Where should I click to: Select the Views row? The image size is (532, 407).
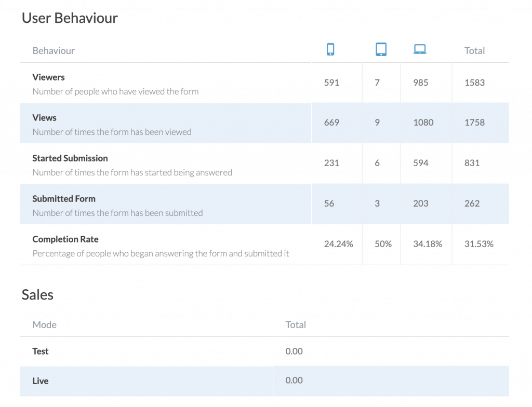(x=44, y=117)
